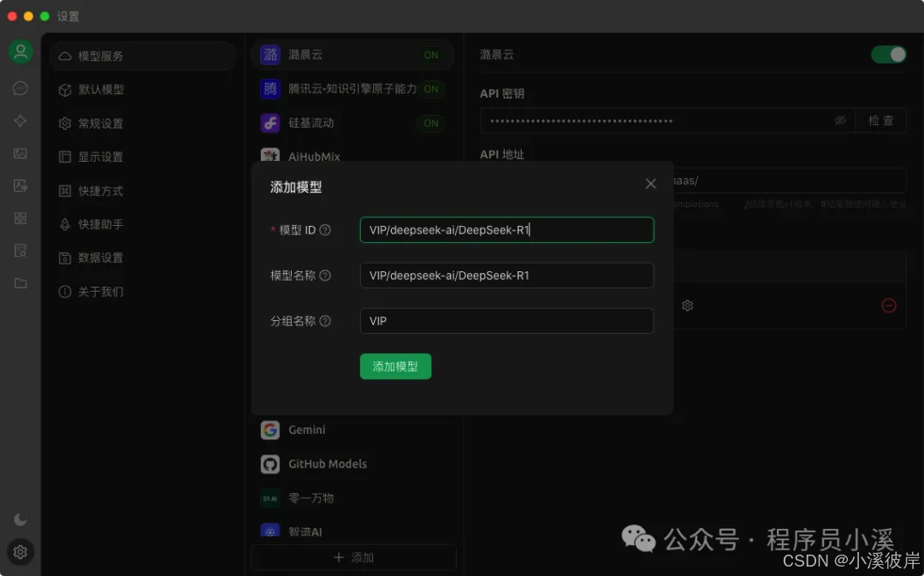Screen dimensions: 924x576
Task: Toggle the 潞晨云 provider enable switch
Action: [x=889, y=55]
